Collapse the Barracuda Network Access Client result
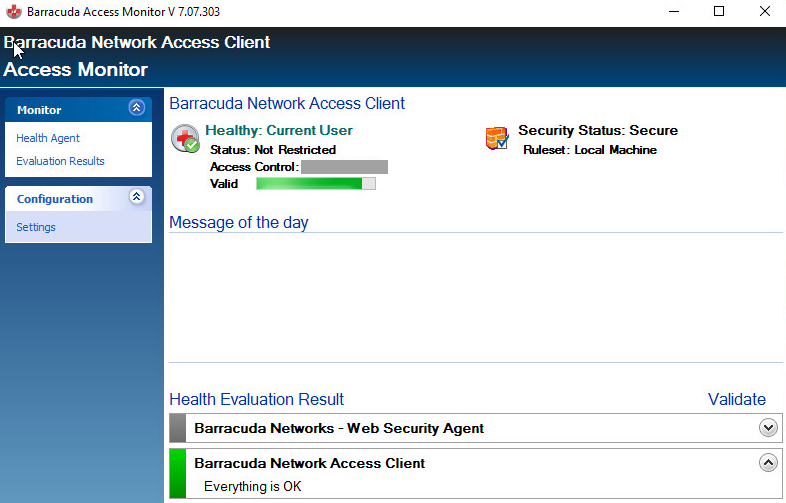The width and height of the screenshot is (786, 503). pyautogui.click(x=768, y=462)
